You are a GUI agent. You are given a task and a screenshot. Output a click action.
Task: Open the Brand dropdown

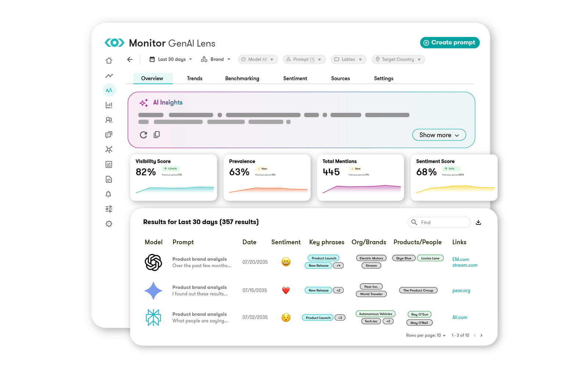coord(216,60)
